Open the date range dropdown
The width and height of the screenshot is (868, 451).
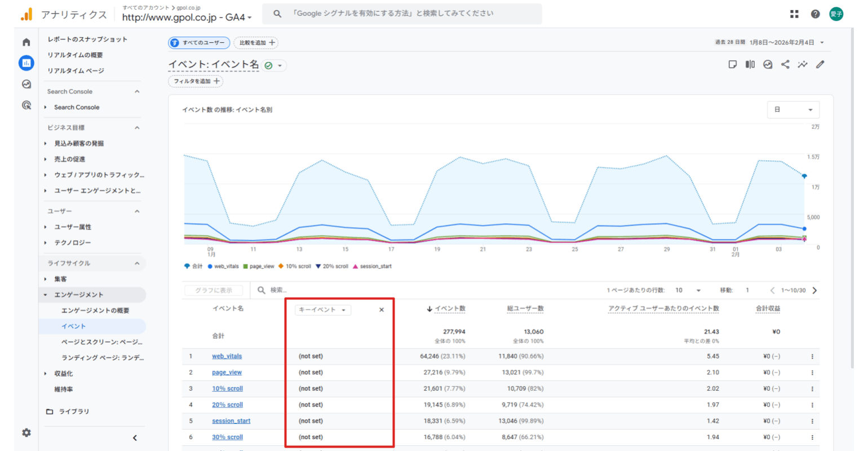pos(770,42)
